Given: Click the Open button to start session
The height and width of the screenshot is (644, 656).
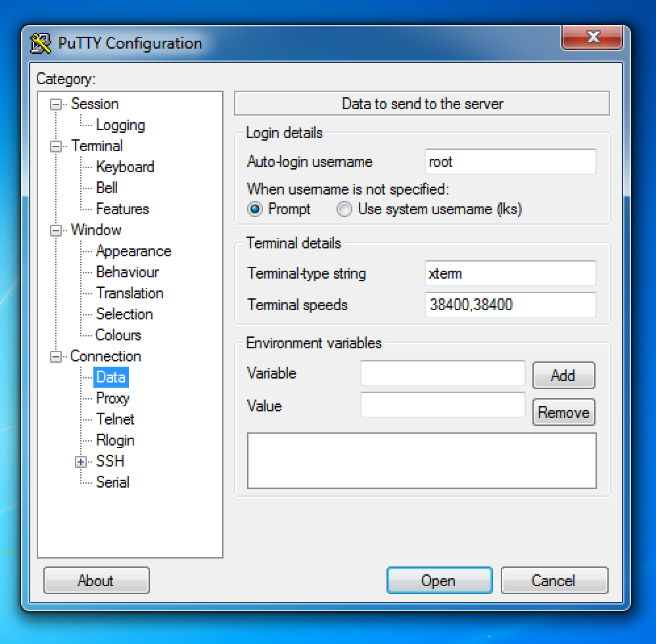Looking at the screenshot, I should (439, 580).
